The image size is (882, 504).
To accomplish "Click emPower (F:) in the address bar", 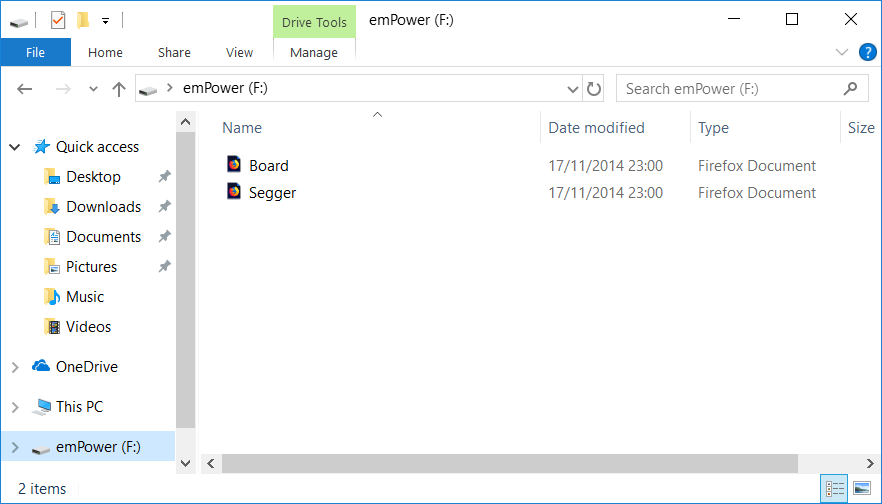I will 226,88.
